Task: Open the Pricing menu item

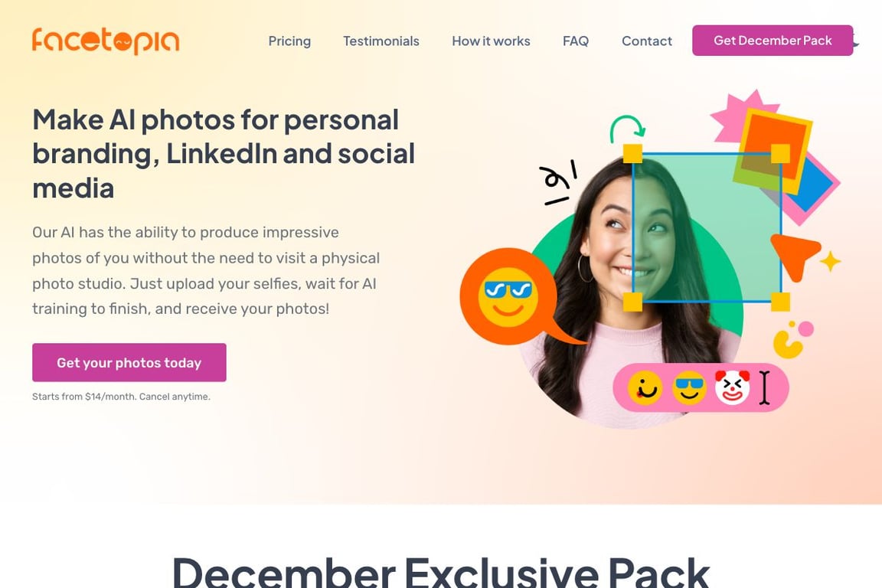Action: [289, 41]
